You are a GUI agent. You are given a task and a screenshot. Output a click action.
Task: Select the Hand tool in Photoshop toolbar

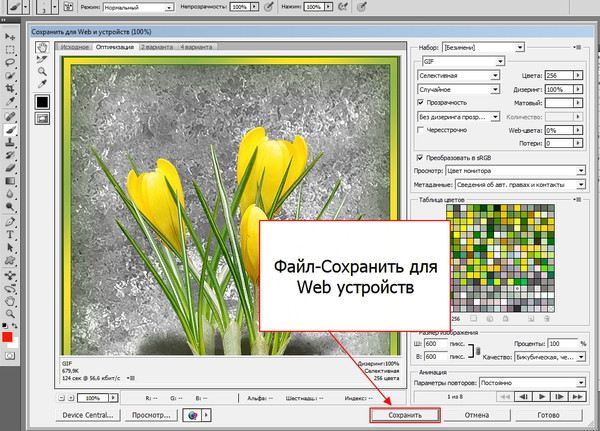tap(10, 302)
